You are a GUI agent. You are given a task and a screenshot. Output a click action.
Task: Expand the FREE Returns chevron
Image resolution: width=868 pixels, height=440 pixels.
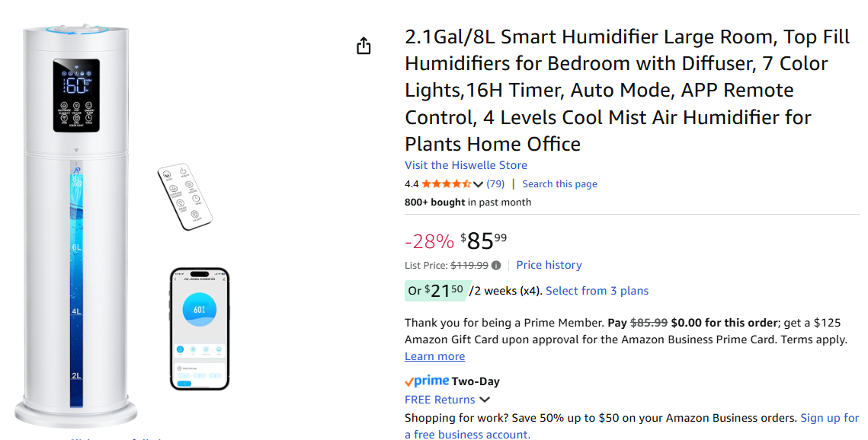485,400
